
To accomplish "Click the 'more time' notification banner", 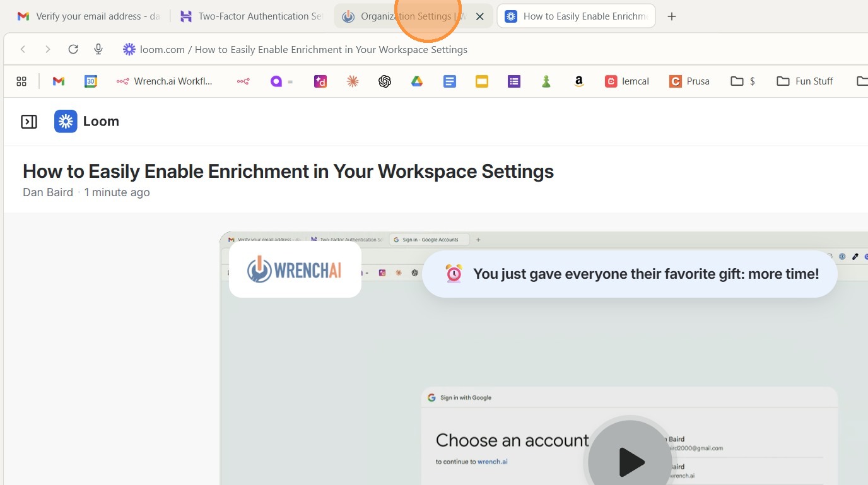I will [630, 274].
